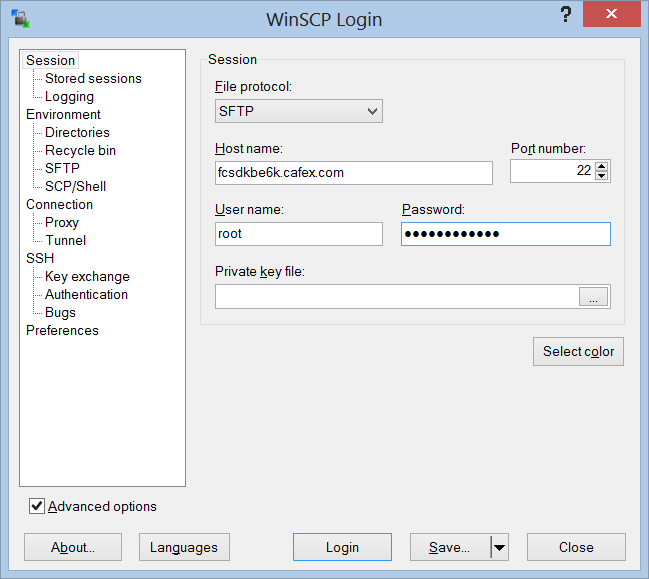Click the WinSCP application icon in title bar
Screen dimensions: 649x579
pos(20,19)
